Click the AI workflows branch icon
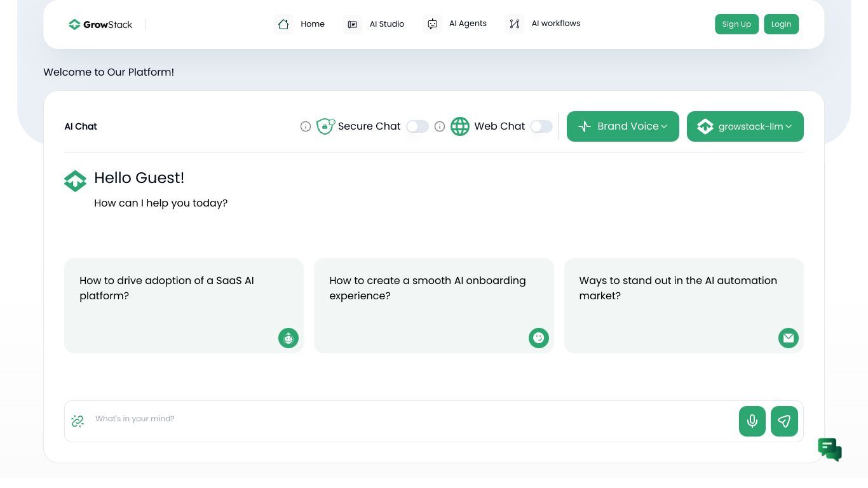This screenshot has width=868, height=488. (x=515, y=24)
